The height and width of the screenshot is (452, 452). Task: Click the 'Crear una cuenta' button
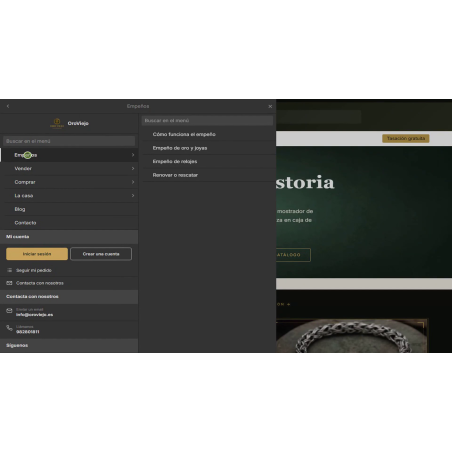(101, 254)
